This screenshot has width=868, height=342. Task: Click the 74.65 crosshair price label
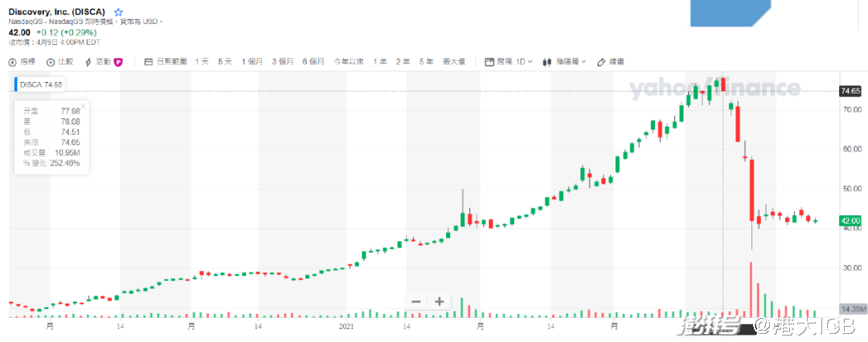[850, 91]
